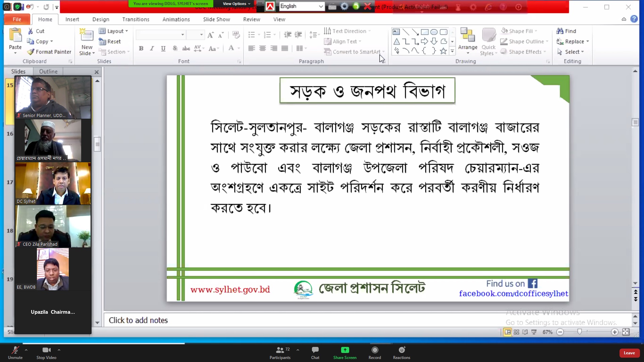This screenshot has width=644, height=362.
Task: Toggle Stop Video in Zoom
Action: pos(46,350)
